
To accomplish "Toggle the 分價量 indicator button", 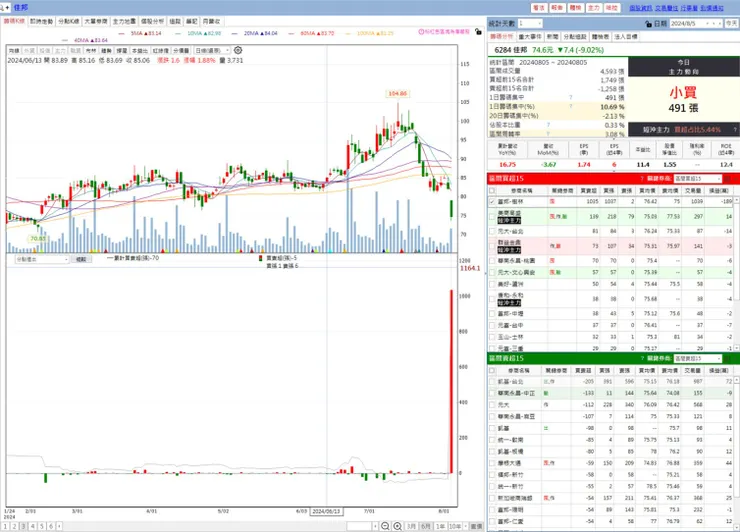I will 181,51.
